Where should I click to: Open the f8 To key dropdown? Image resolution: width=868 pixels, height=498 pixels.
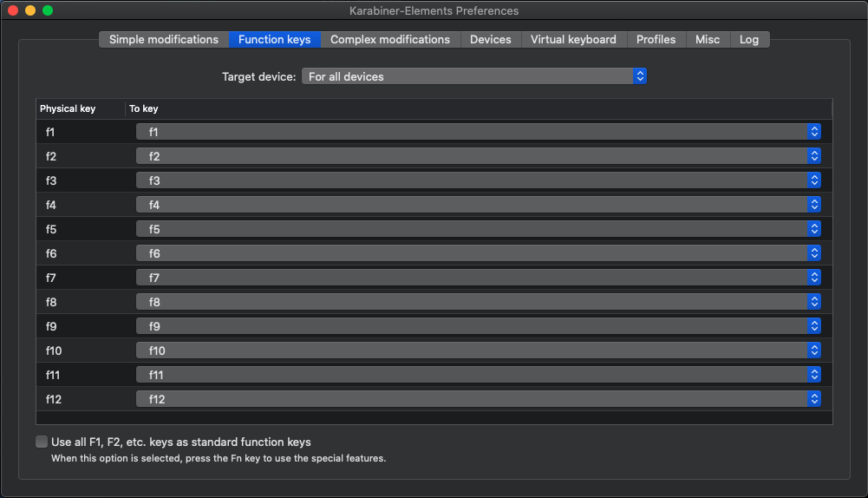pyautogui.click(x=479, y=302)
